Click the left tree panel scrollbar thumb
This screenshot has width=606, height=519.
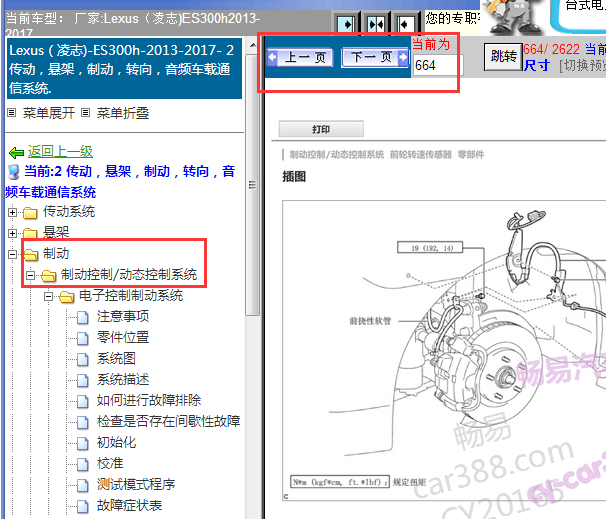point(252,185)
